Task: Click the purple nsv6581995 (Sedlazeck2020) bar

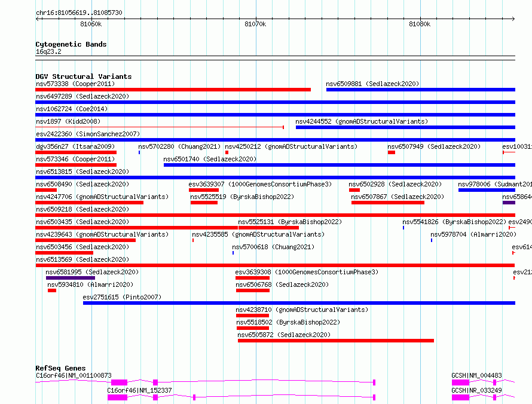Action: coord(71,278)
